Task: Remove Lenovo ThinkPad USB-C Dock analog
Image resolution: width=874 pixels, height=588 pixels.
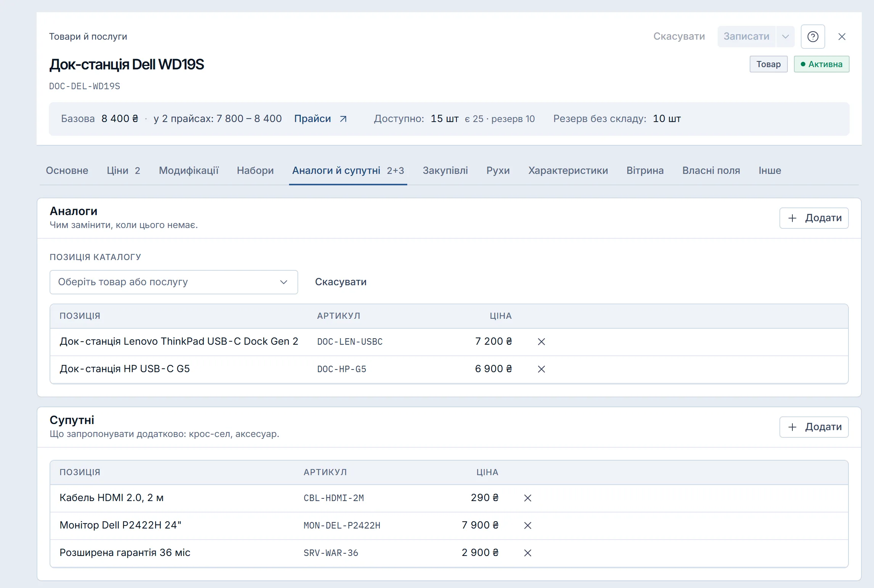Action: [541, 342]
